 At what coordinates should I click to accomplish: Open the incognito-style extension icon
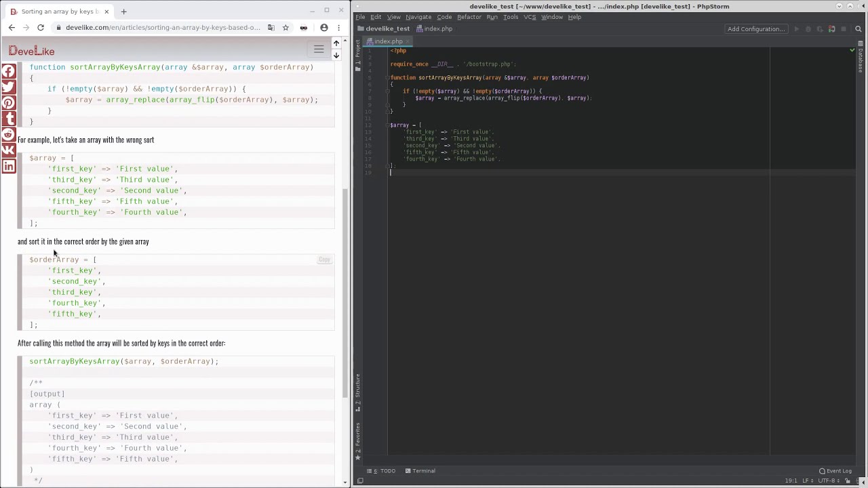[x=303, y=28]
